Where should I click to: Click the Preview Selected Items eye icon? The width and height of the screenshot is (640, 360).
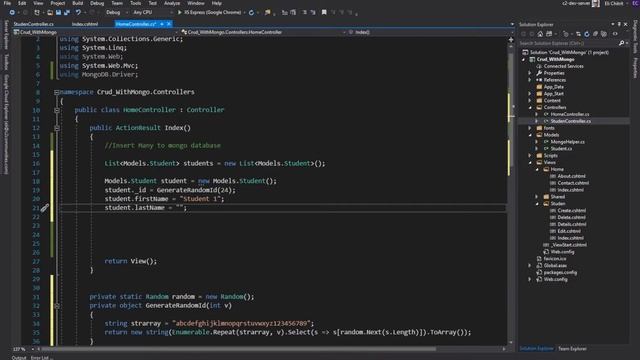(x=615, y=34)
